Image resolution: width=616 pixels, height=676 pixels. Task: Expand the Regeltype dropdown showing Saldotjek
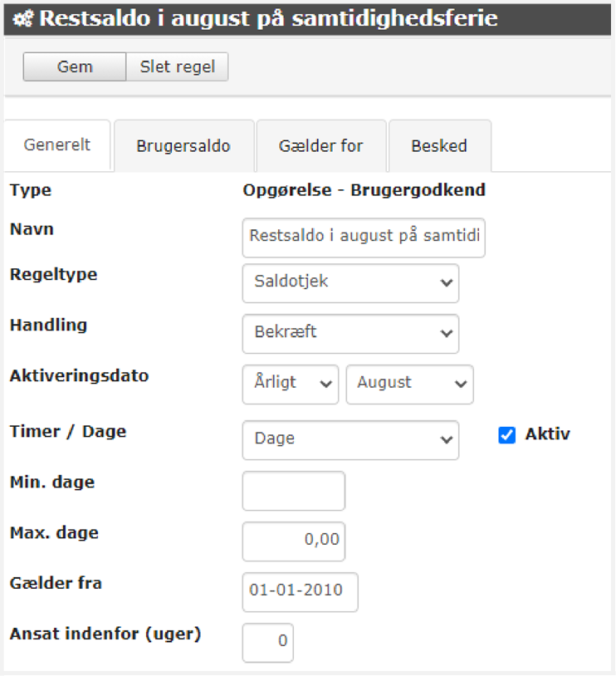(x=350, y=282)
